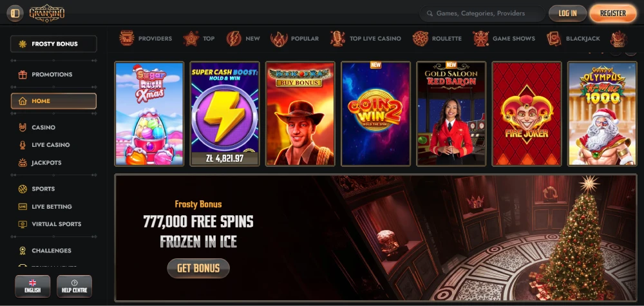The width and height of the screenshot is (644, 306).
Task: Select the Popular flame icon
Action: pyautogui.click(x=279, y=39)
